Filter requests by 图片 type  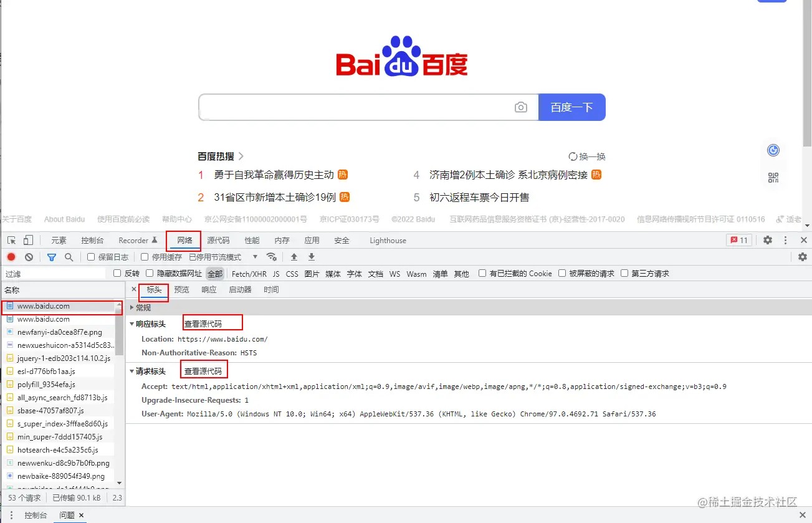pyautogui.click(x=312, y=274)
